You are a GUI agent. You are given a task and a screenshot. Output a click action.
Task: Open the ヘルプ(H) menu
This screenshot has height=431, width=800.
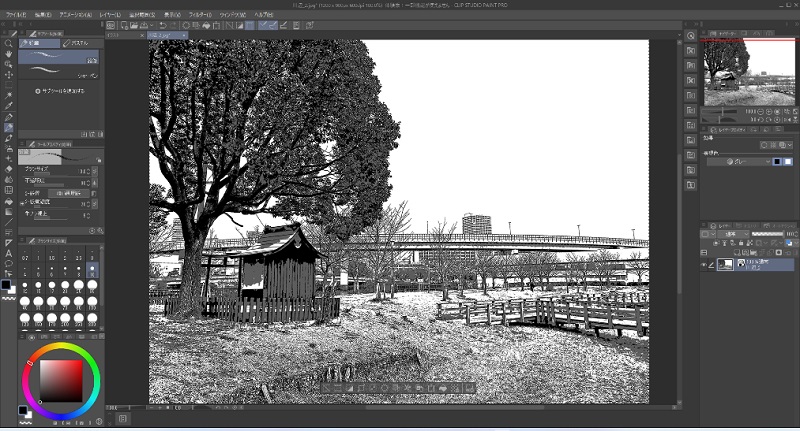(x=263, y=15)
